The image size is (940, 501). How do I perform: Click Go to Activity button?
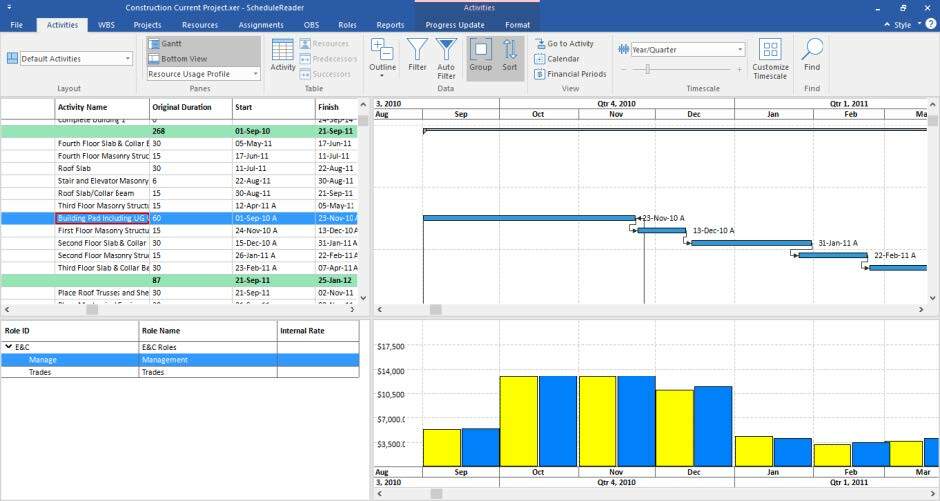click(563, 44)
